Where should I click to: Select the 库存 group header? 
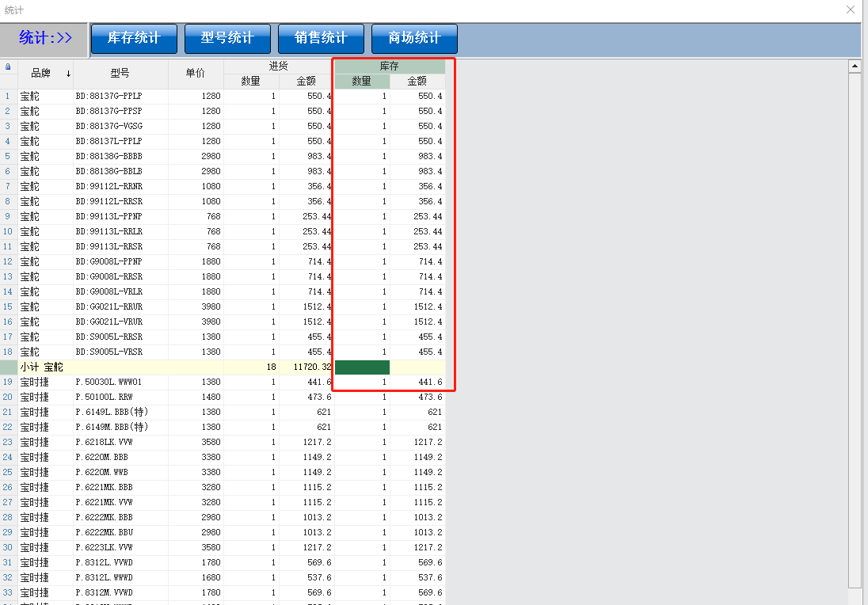pyautogui.click(x=390, y=66)
